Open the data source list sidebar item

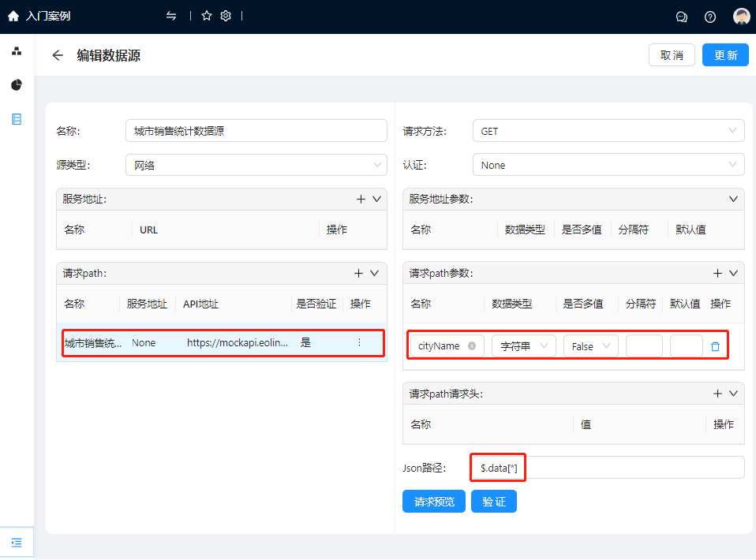tap(17, 119)
